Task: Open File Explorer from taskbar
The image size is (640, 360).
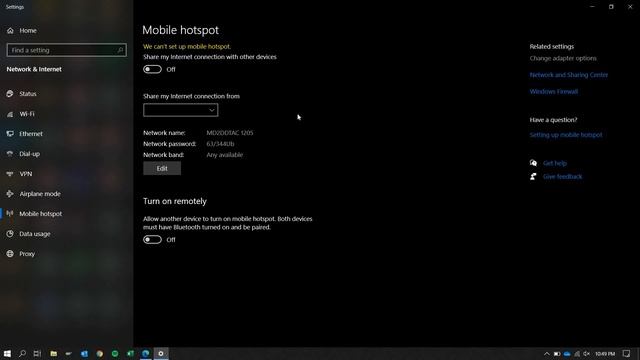Action: tap(53, 353)
